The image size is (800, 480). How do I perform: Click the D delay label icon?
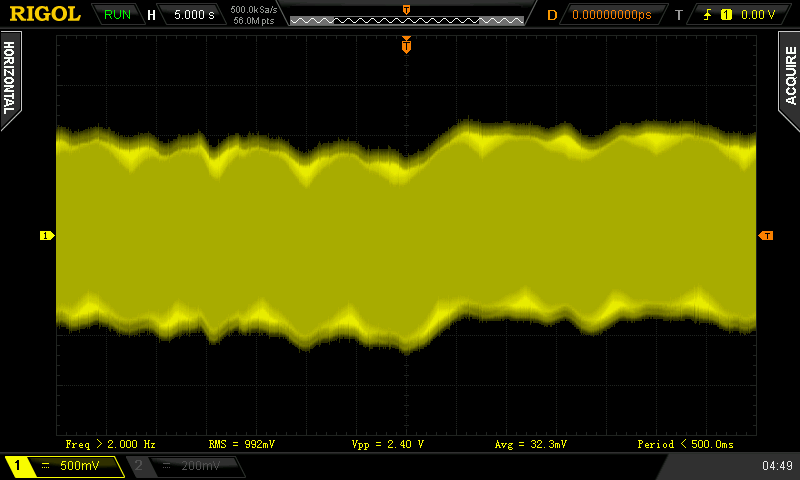pyautogui.click(x=552, y=15)
